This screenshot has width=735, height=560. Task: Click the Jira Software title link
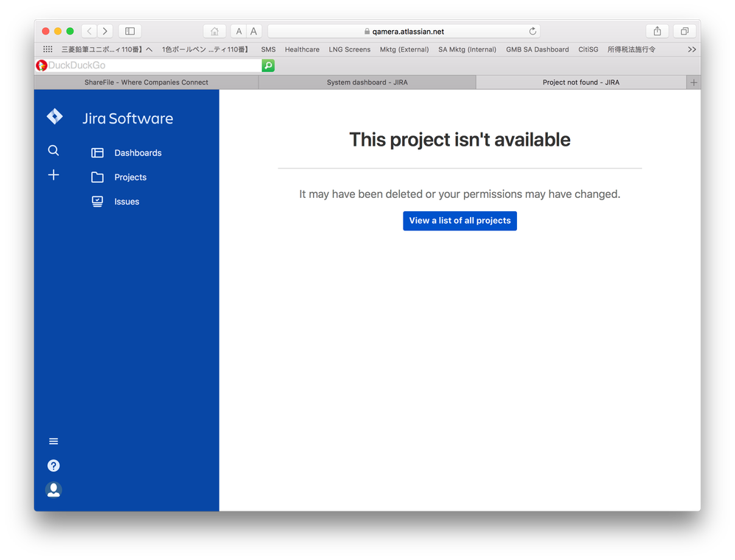[x=128, y=118]
